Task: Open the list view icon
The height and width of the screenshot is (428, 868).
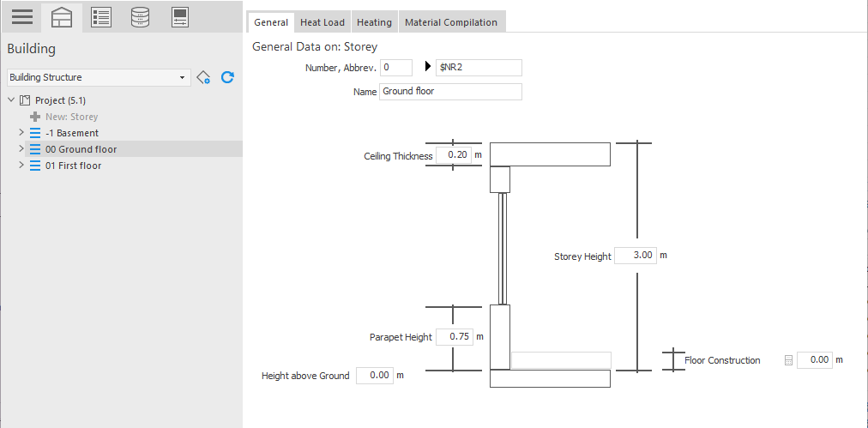Action: click(101, 17)
